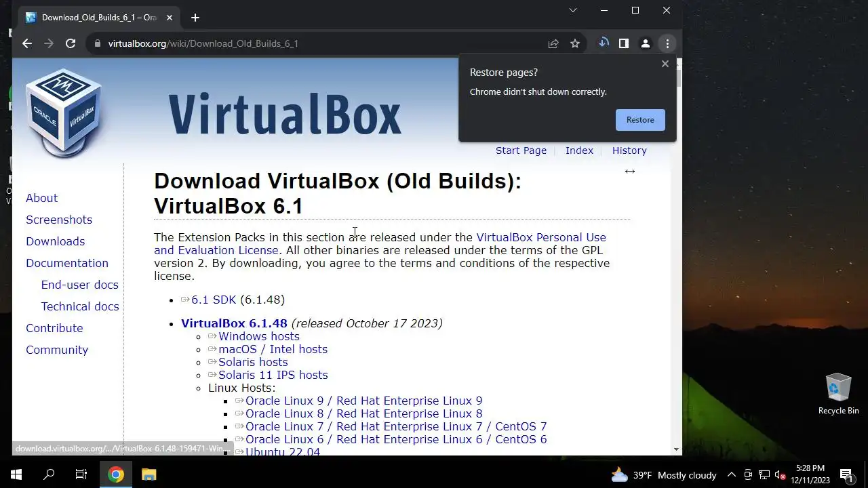868x488 pixels.
Task: Open Windows taskbar search
Action: [x=49, y=474]
